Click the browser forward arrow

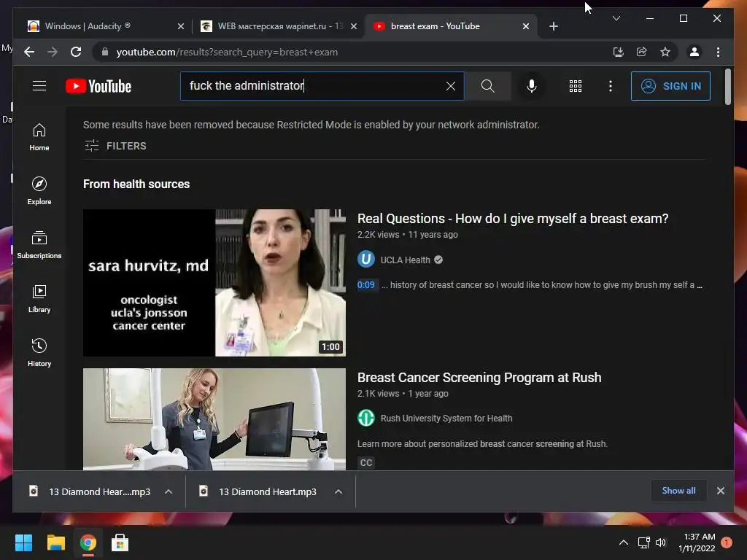(53, 52)
